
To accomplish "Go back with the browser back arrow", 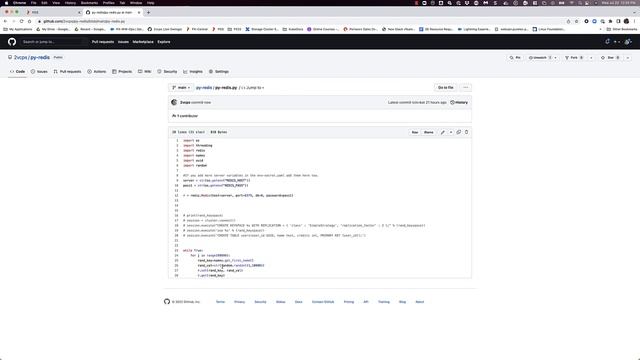I will pyautogui.click(x=5, y=21).
